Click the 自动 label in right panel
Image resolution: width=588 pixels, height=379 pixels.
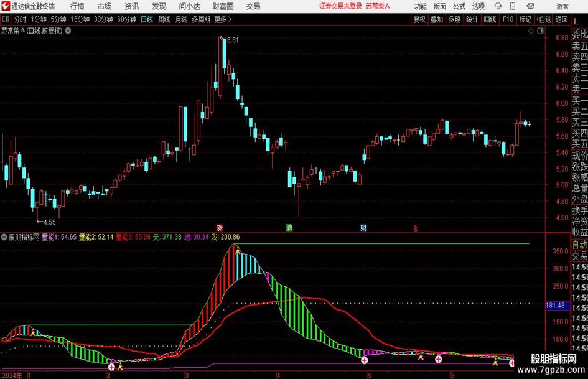point(580,245)
